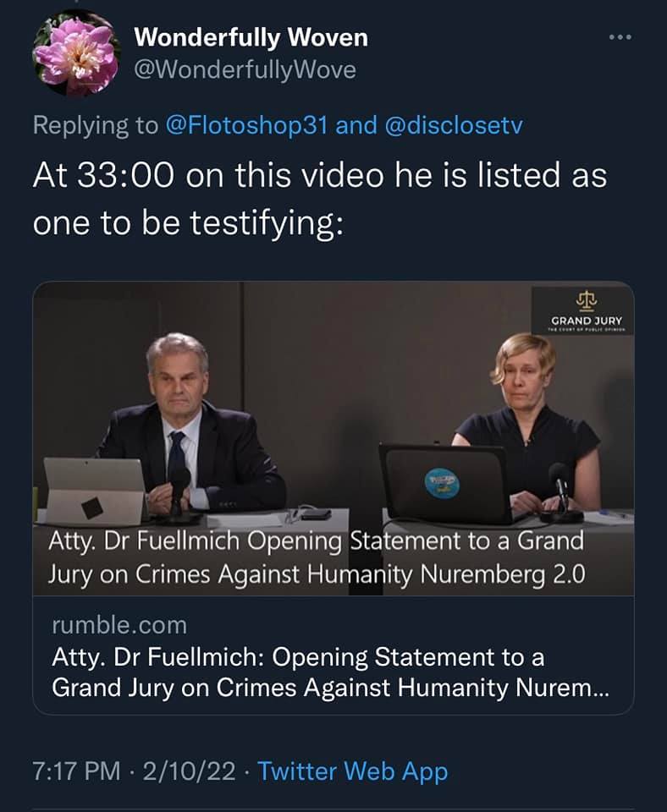This screenshot has width=667, height=812.
Task: Open the @Flotoshop31 mention
Action: click(x=245, y=126)
